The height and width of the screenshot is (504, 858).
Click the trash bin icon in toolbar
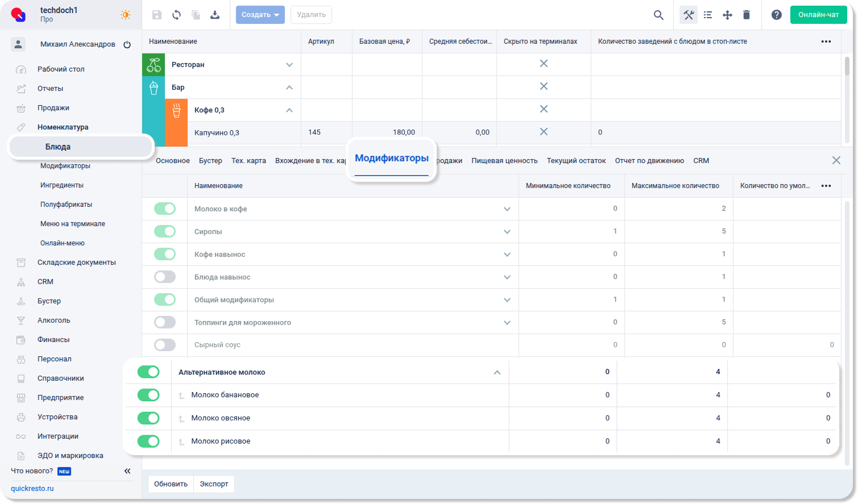(x=747, y=15)
